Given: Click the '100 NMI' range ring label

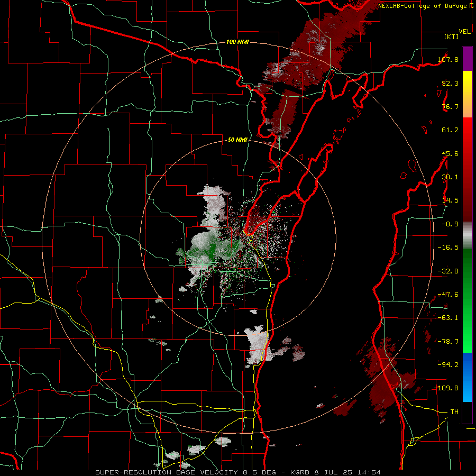Looking at the screenshot, I should tap(237, 42).
